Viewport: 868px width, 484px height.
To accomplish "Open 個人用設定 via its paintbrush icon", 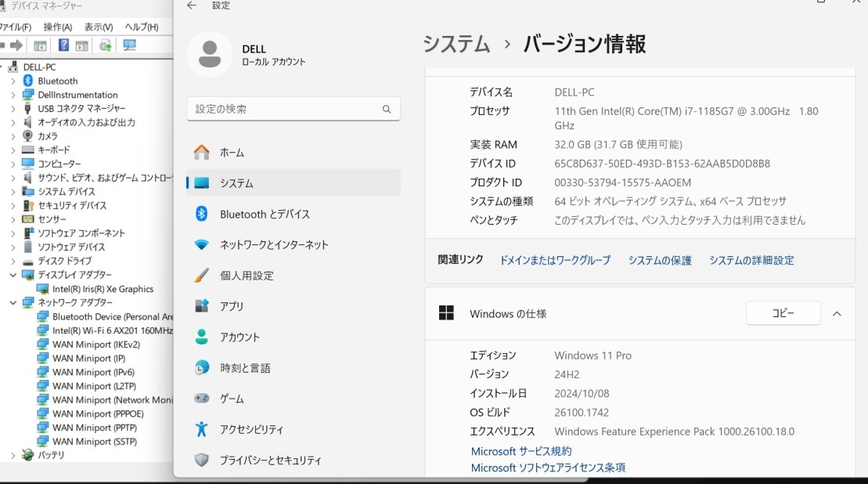I will coord(201,275).
